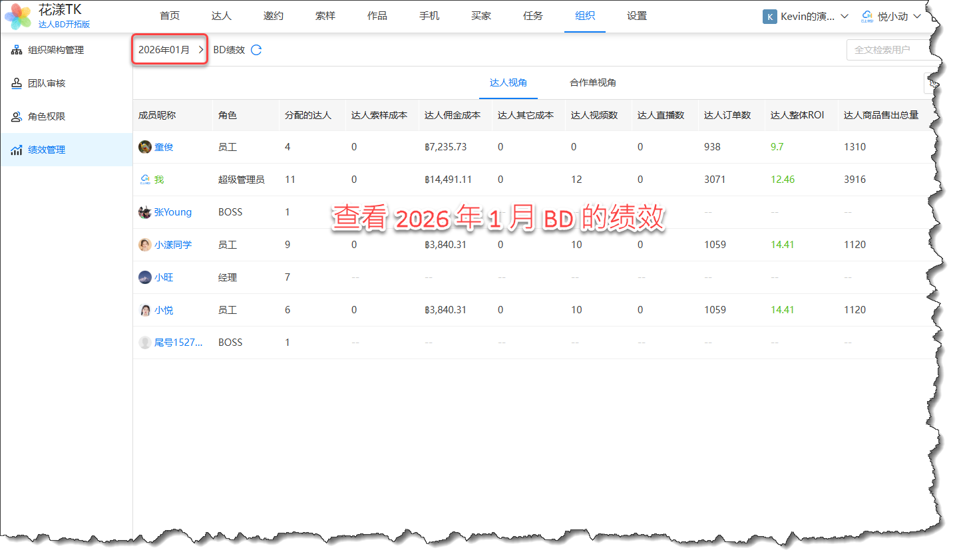Image resolution: width=957 pixels, height=560 pixels.
Task: Open member link 张Young
Action: pos(173,212)
